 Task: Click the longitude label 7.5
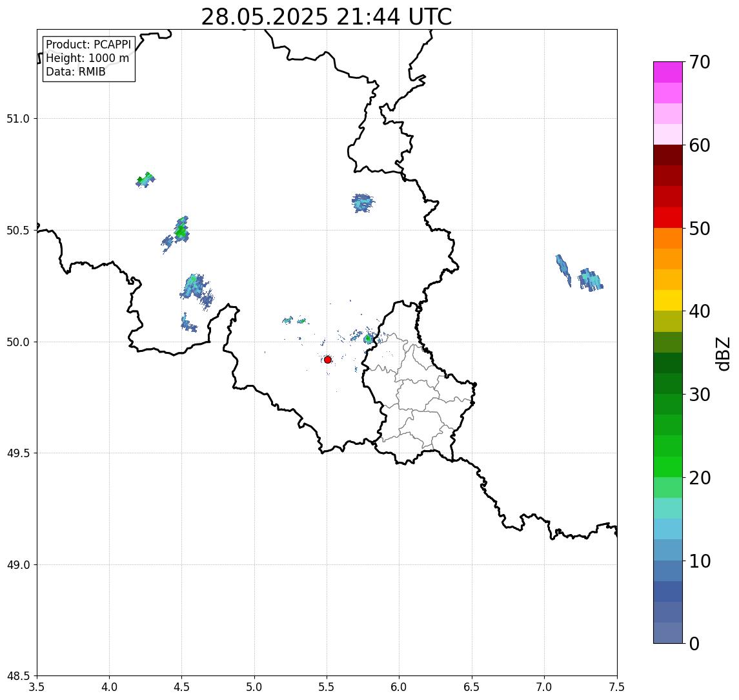coord(617,687)
